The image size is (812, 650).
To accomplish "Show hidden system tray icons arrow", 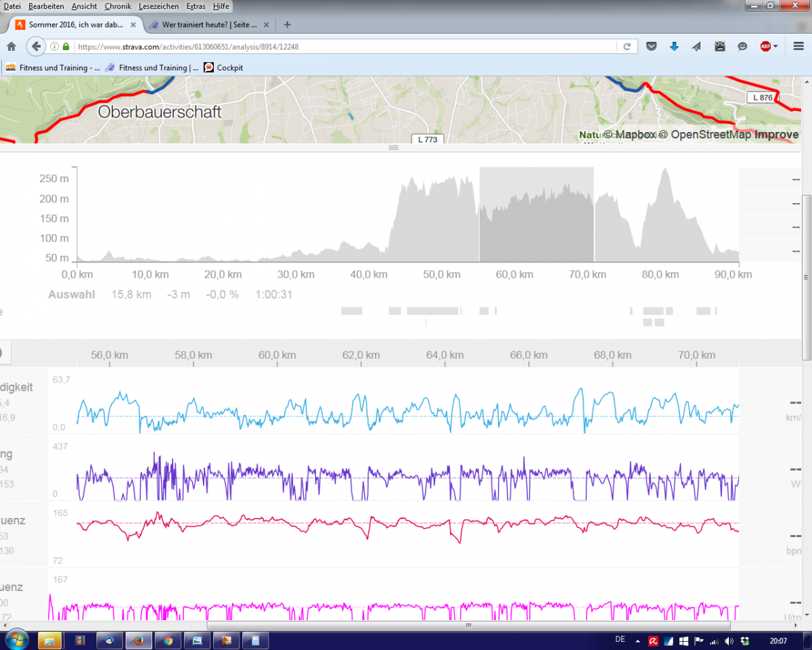I will pyautogui.click(x=637, y=641).
